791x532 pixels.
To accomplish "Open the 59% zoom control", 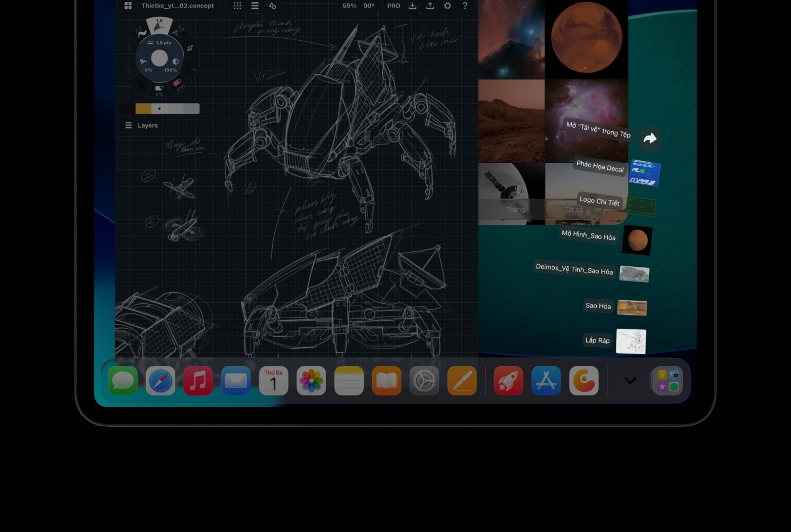I will tap(349, 6).
